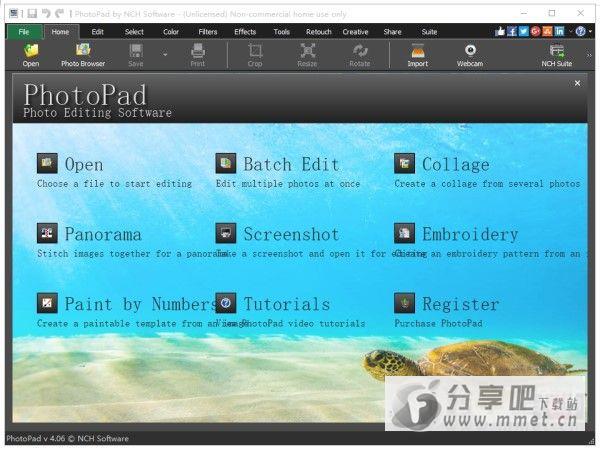
Task: Switch to the Retouch tab
Action: pyautogui.click(x=318, y=32)
